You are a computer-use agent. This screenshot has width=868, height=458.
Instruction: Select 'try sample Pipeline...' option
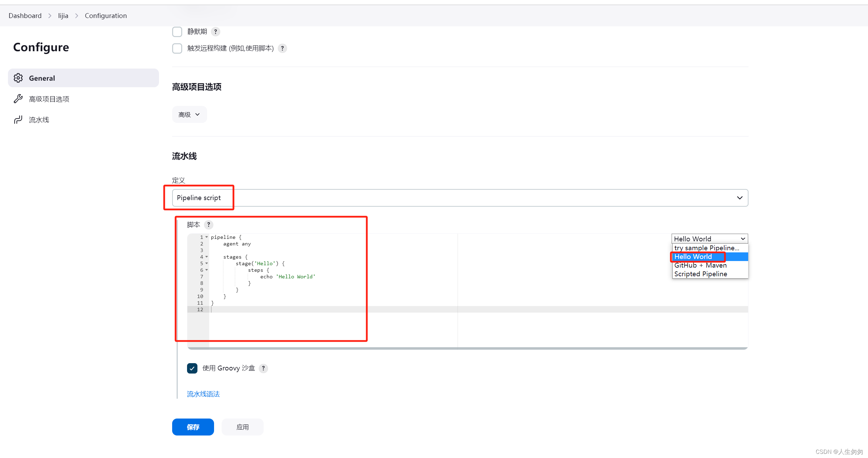pyautogui.click(x=710, y=248)
